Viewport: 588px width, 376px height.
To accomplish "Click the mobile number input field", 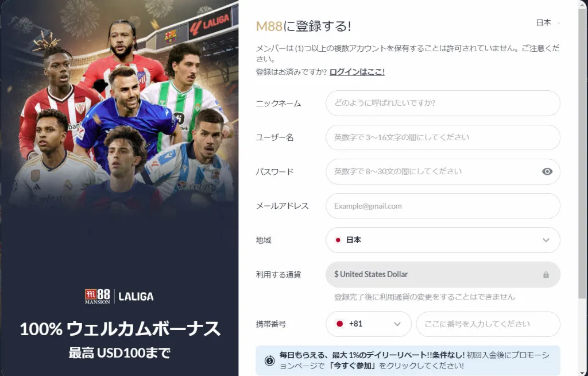I will (488, 324).
